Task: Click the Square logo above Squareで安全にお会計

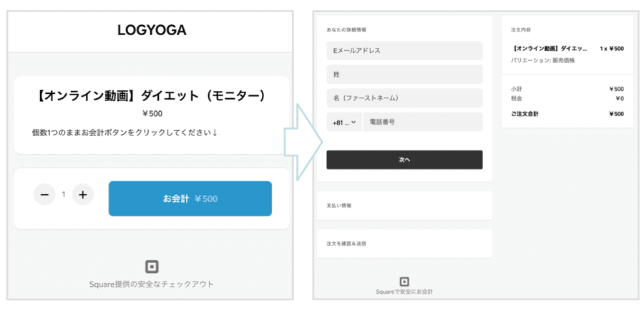Action: pyautogui.click(x=404, y=282)
